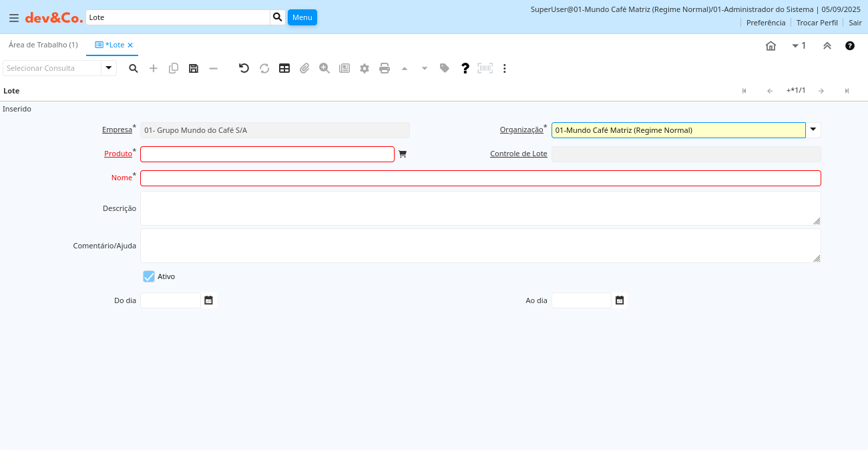
Task: Click the home icon at top right
Action: tap(771, 46)
